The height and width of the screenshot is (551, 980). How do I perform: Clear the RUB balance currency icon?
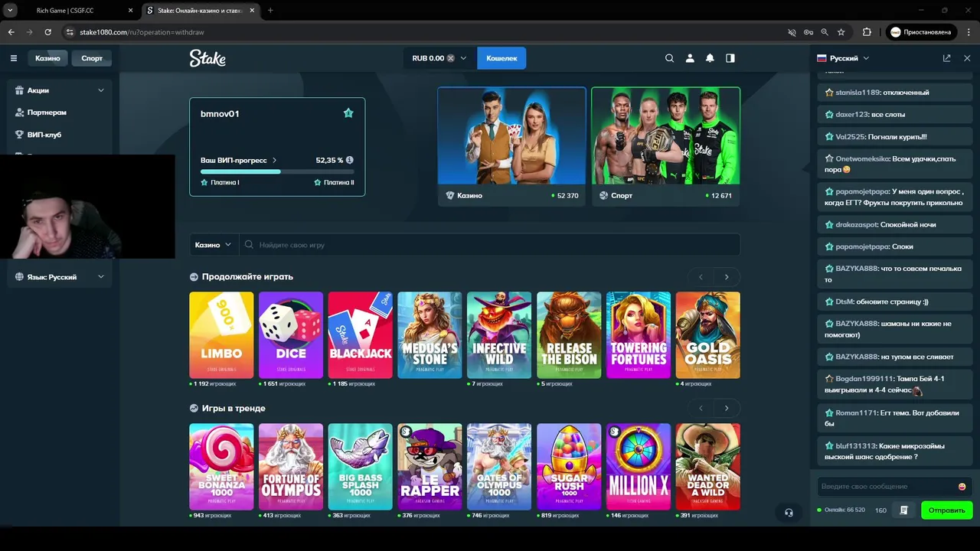point(451,58)
